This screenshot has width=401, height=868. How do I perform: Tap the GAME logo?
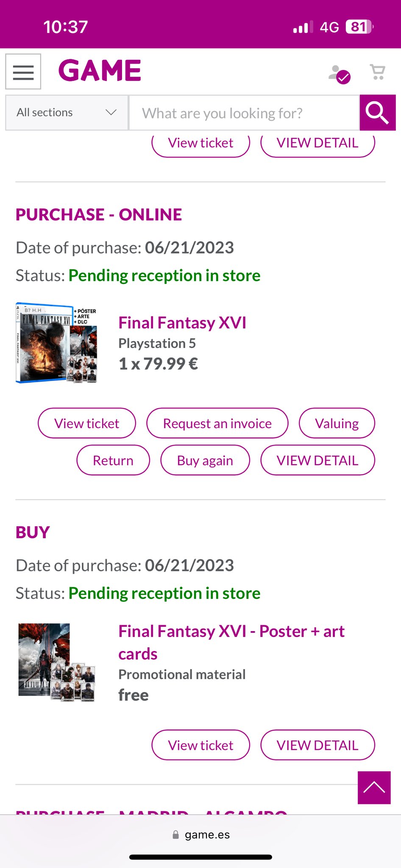pyautogui.click(x=100, y=70)
